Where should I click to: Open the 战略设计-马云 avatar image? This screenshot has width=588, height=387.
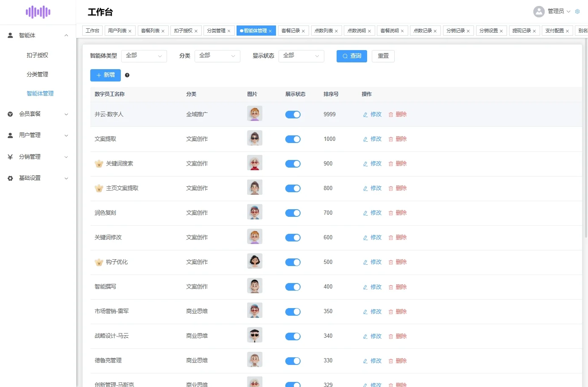[x=255, y=335]
